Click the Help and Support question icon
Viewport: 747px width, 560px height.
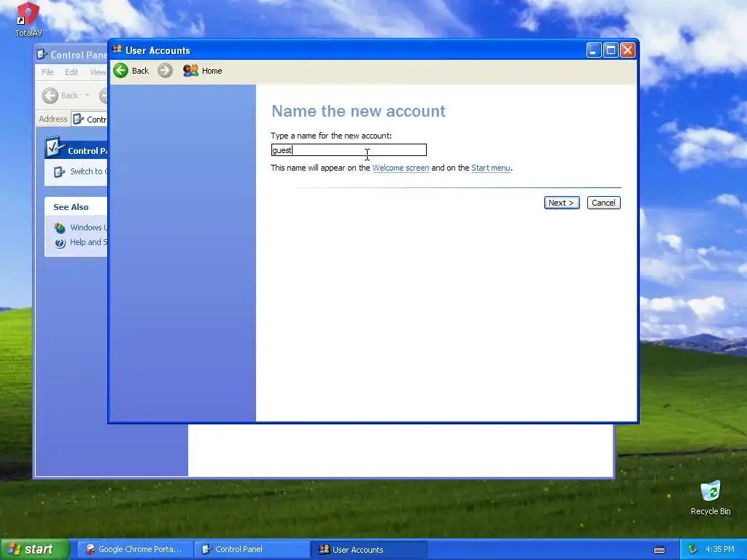click(60, 243)
